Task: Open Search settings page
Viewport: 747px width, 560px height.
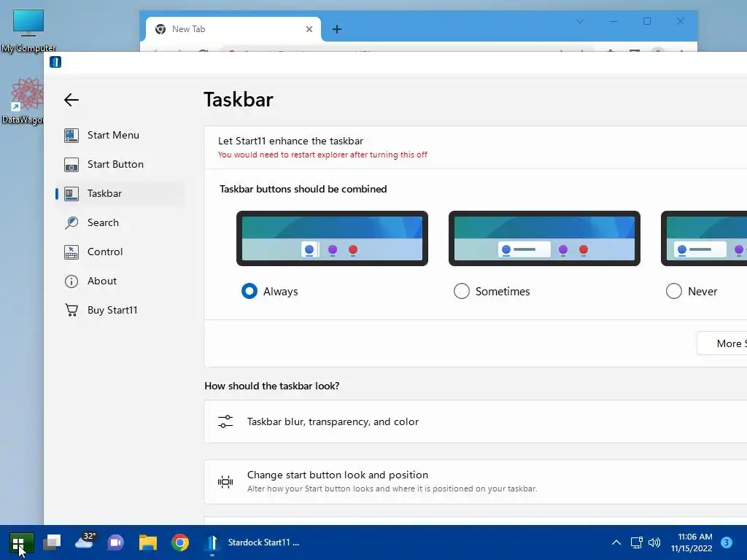Action: click(x=120, y=222)
